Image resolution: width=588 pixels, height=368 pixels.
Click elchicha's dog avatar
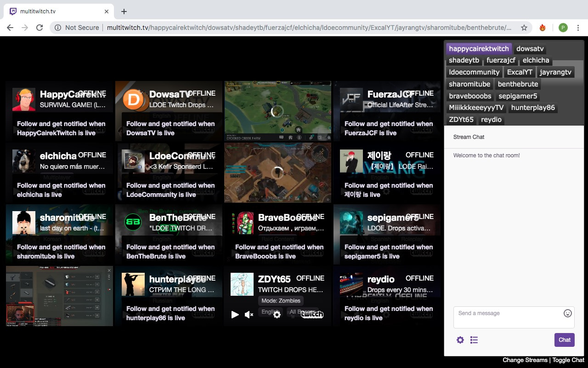(24, 161)
